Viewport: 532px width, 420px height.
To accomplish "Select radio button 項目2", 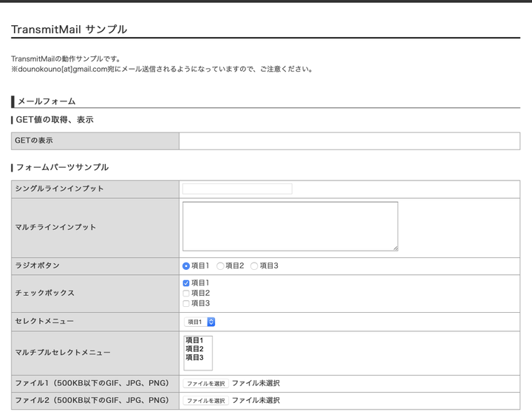I will 220,266.
